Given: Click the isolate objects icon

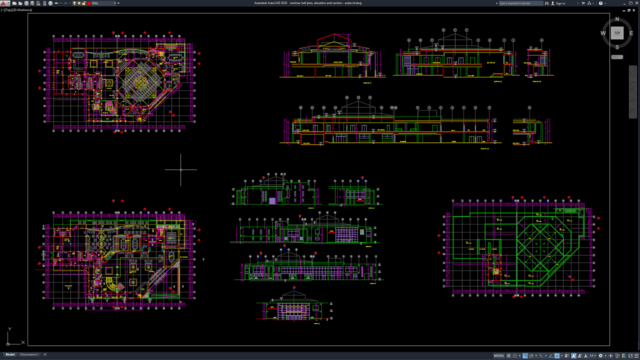Looking at the screenshot, I should tap(617, 356).
